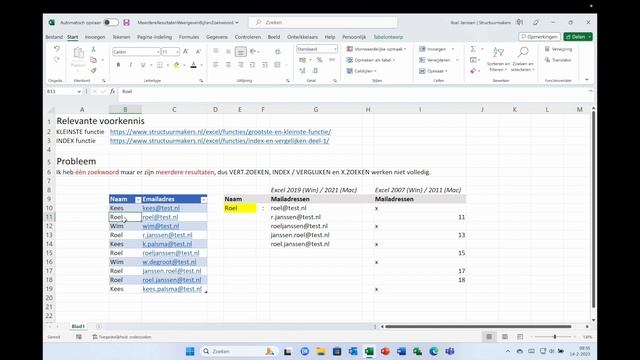This screenshot has width=640, height=360.
Task: Open the font name Calibri dropdown
Action: click(158, 52)
